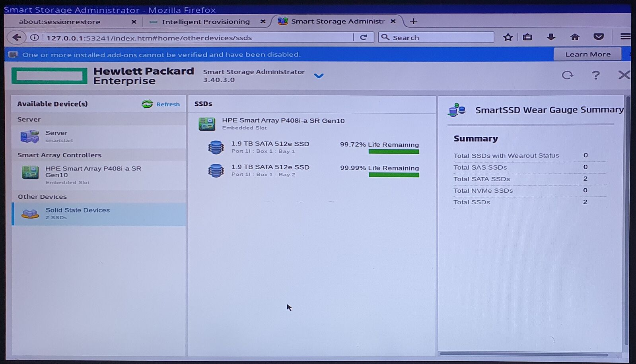Click the SSD disk icon for Bay 1
Screen dimensions: 636x364
[216, 147]
